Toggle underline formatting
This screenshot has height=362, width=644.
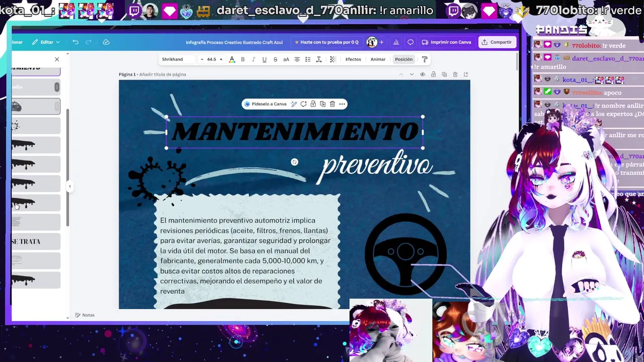(264, 59)
